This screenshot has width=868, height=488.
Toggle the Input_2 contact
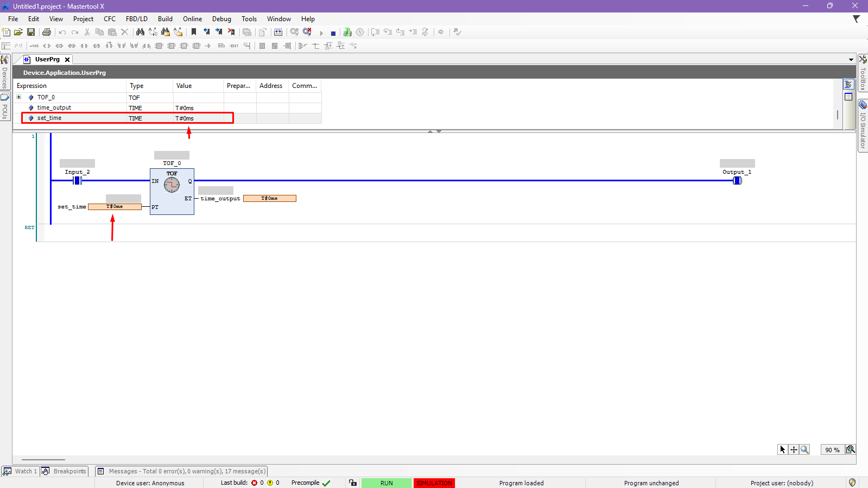click(x=78, y=181)
